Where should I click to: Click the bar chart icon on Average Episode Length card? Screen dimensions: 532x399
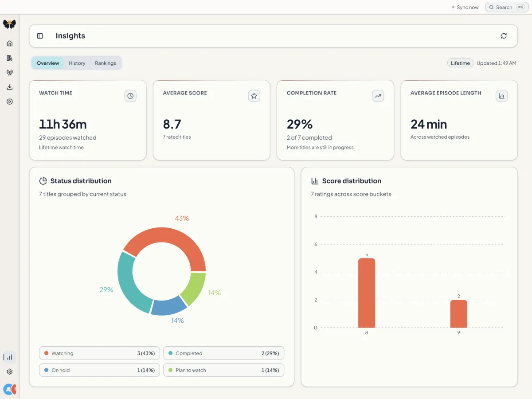click(x=502, y=96)
